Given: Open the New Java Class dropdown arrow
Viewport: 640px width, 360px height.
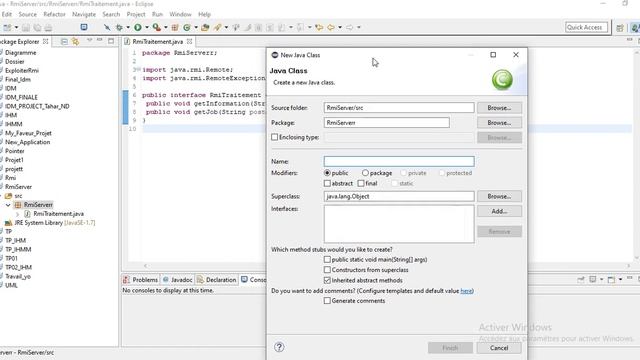Looking at the screenshot, I should pyautogui.click(x=196, y=27).
